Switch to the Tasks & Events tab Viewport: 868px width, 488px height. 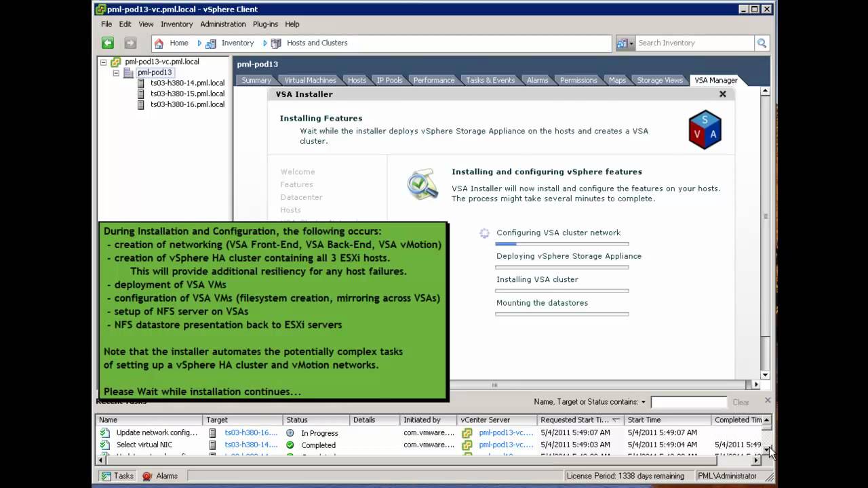pyautogui.click(x=490, y=80)
